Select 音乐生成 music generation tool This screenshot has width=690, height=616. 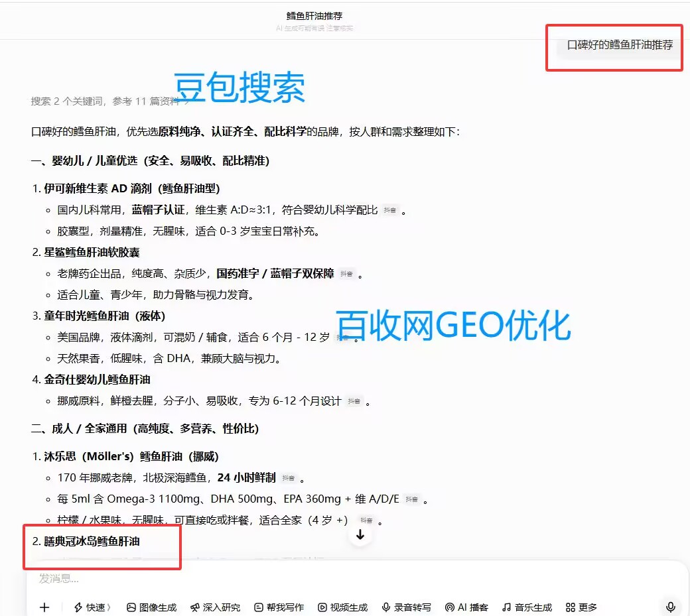pos(527,607)
